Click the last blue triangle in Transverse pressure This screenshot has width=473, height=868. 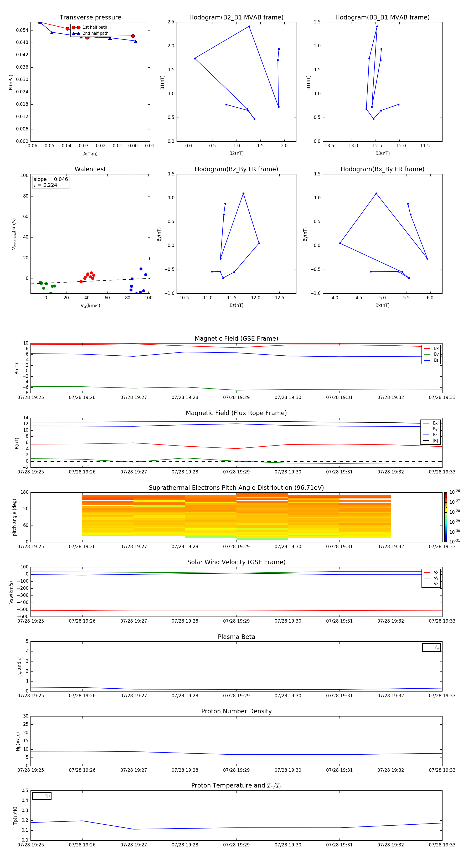pos(136,41)
